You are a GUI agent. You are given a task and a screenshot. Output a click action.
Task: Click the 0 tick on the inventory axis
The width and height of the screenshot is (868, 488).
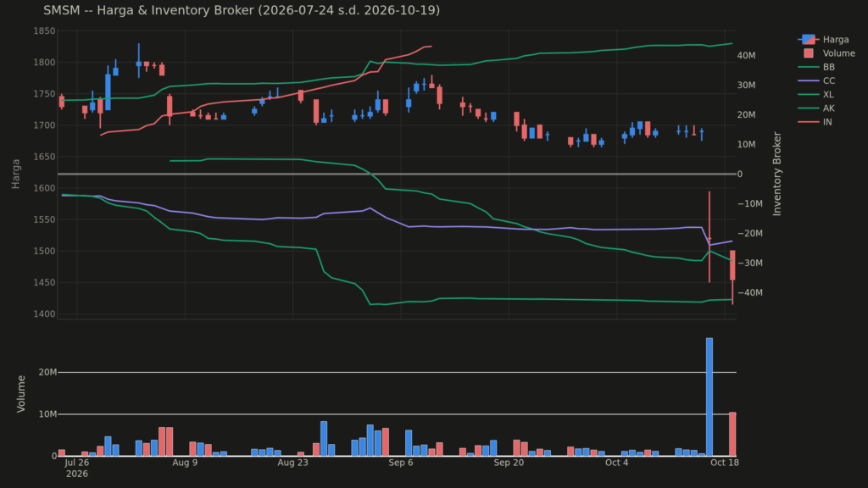(x=740, y=174)
